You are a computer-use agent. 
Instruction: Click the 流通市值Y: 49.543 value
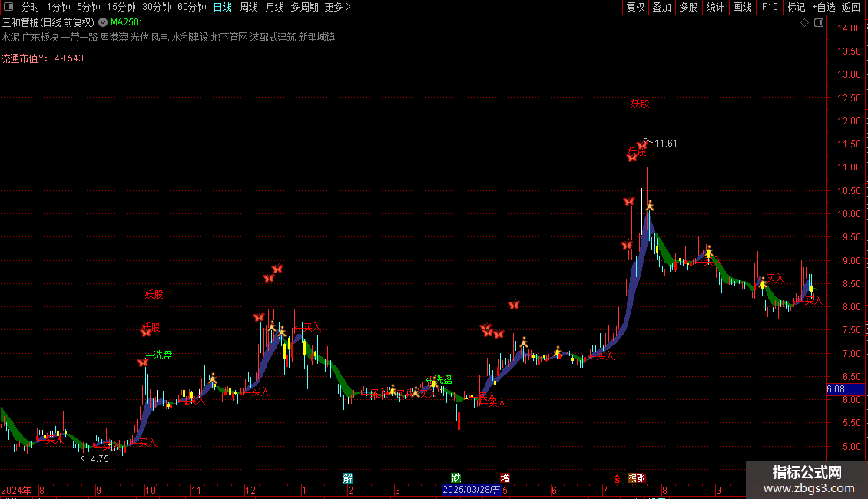[42, 58]
